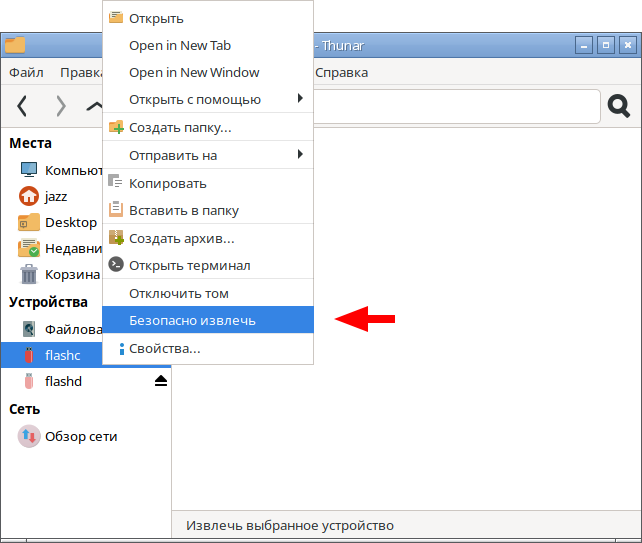Select Открыть с помощью menu entry
The width and height of the screenshot is (642, 543).
[208, 100]
